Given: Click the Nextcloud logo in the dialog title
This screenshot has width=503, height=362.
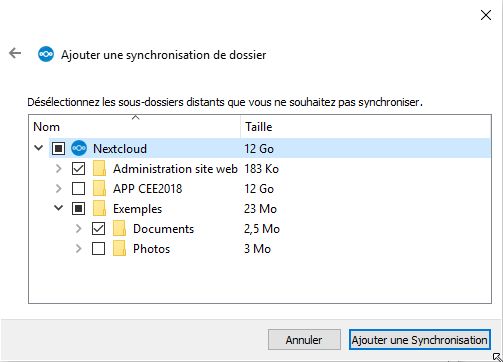Looking at the screenshot, I should pyautogui.click(x=46, y=54).
